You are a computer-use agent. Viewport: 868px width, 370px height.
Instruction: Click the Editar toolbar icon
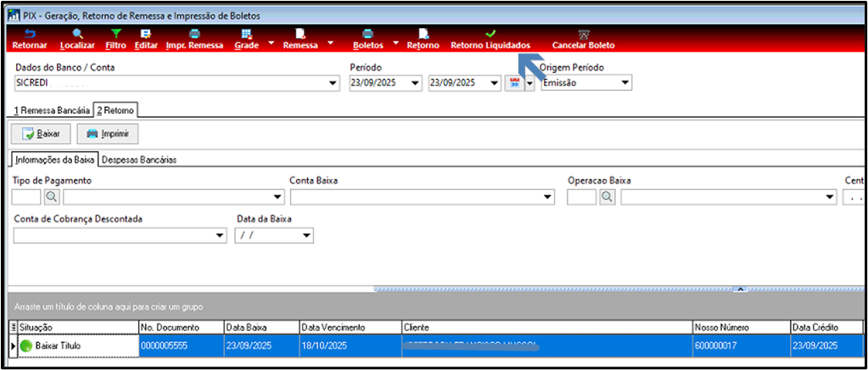coord(146,34)
